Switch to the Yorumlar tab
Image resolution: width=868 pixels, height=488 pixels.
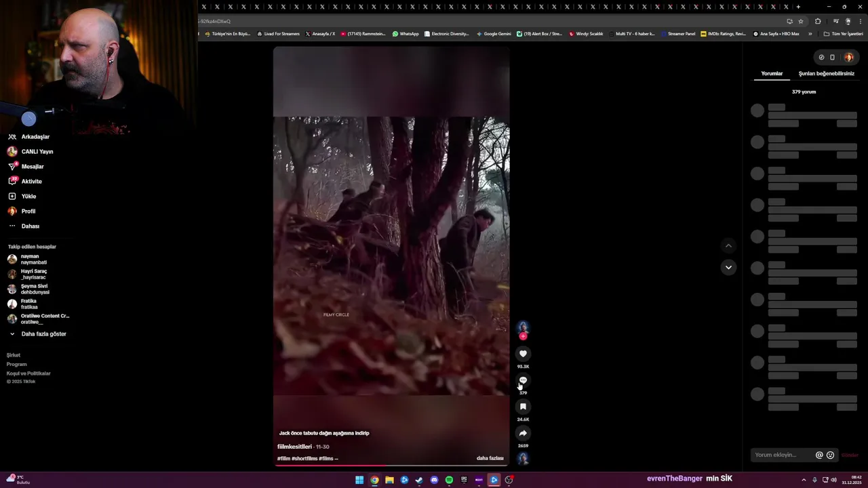pyautogui.click(x=772, y=73)
